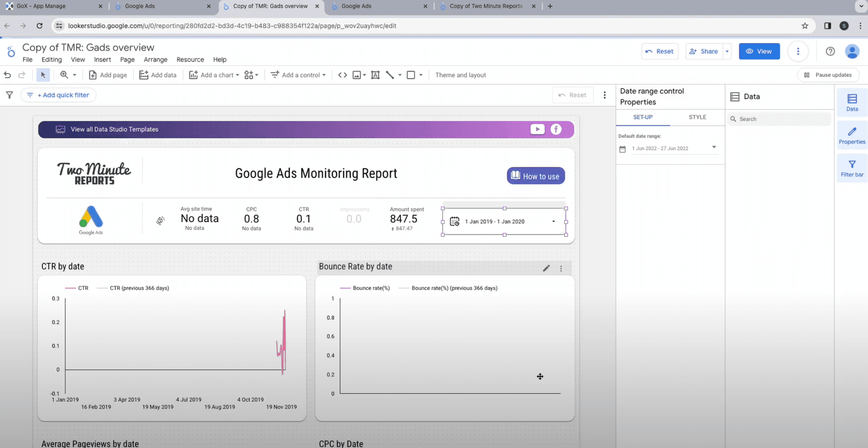Select the selection mode cursor tool
Screen dimensions: 868x448
click(x=43, y=75)
